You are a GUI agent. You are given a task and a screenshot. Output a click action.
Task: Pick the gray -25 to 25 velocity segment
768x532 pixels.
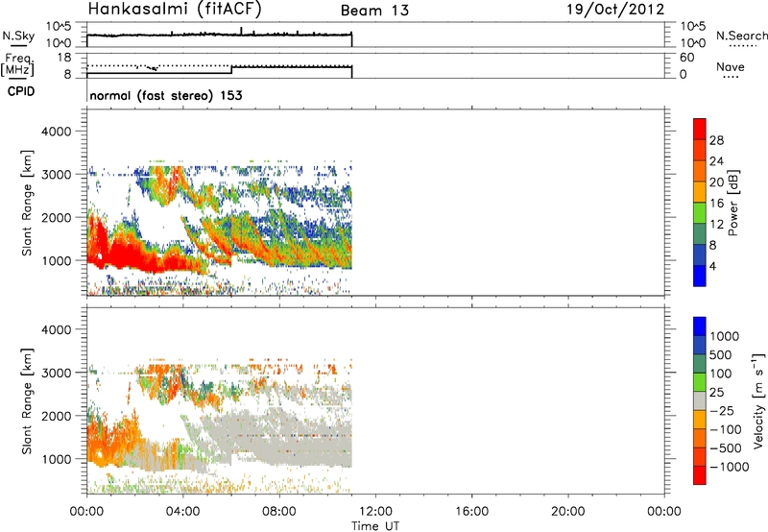click(x=700, y=401)
